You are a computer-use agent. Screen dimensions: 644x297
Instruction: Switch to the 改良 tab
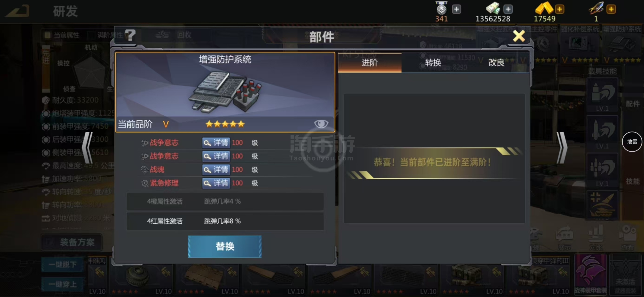tap(496, 63)
